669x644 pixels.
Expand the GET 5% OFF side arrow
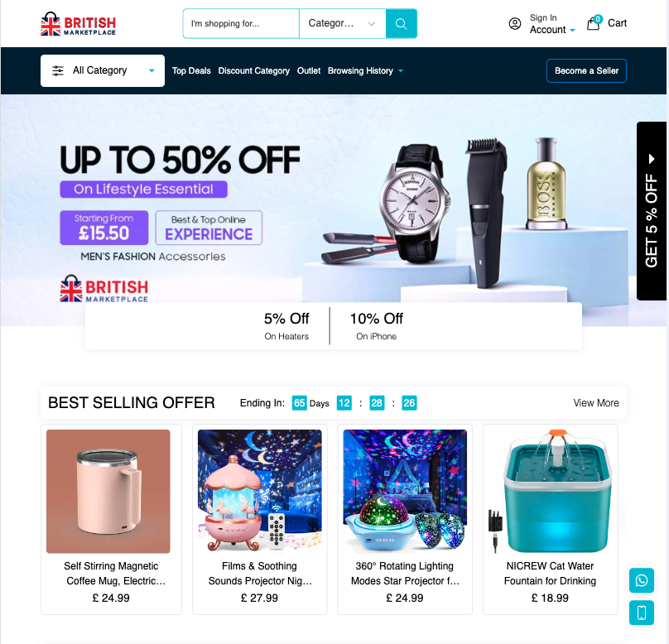pos(652,159)
